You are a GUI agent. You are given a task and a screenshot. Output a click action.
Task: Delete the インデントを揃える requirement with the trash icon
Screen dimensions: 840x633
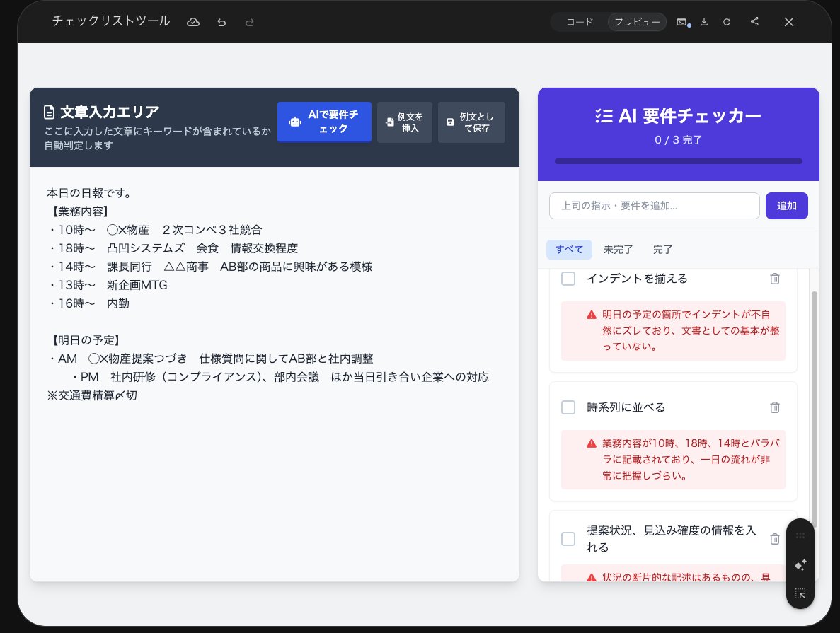pyautogui.click(x=775, y=279)
